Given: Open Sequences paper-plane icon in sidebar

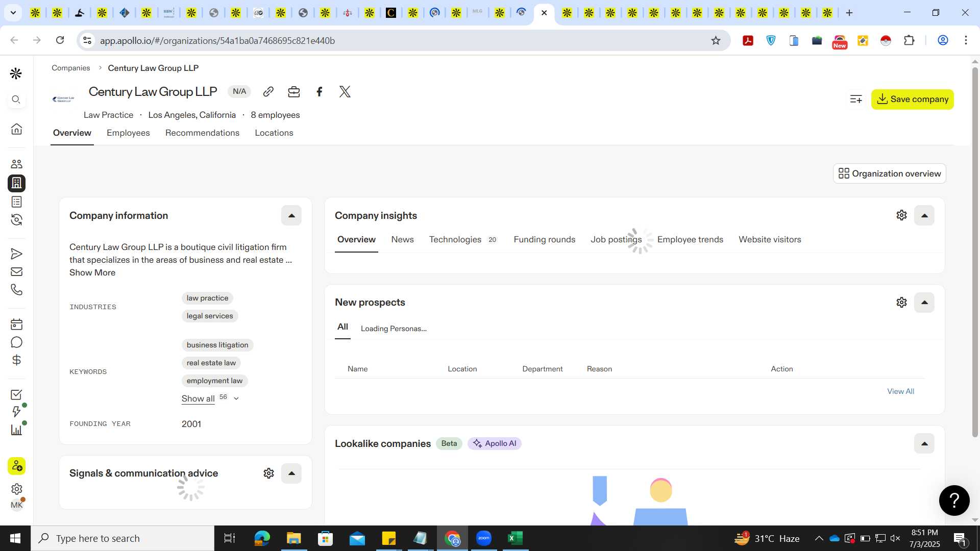Looking at the screenshot, I should click(16, 254).
